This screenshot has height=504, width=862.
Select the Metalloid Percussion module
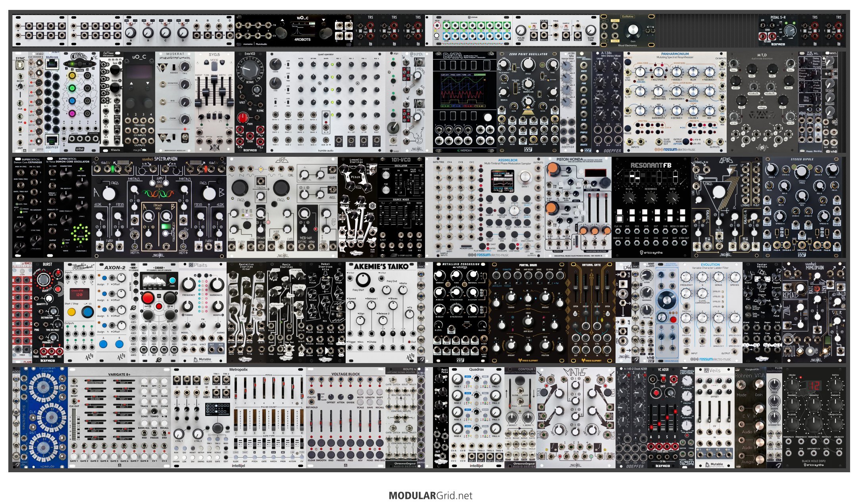[461, 312]
